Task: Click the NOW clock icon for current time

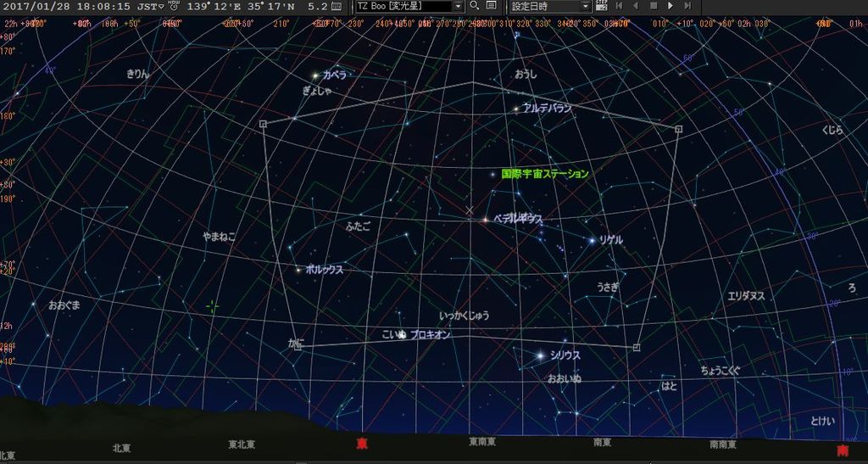Action: coord(174,6)
